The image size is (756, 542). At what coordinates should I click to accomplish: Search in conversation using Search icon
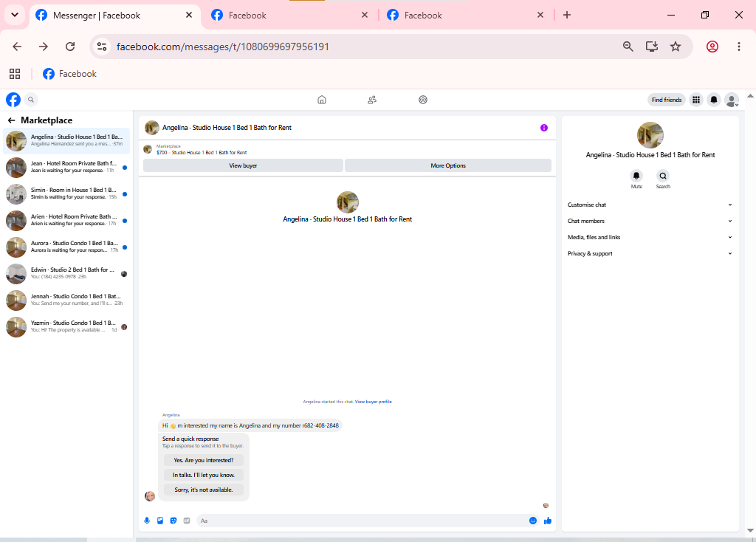point(663,176)
